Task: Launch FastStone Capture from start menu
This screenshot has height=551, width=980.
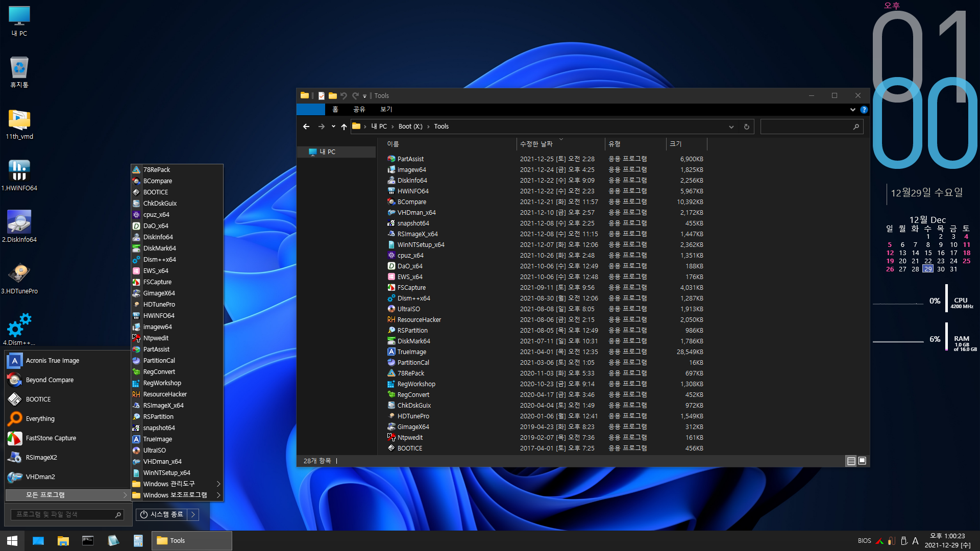Action: coord(67,438)
